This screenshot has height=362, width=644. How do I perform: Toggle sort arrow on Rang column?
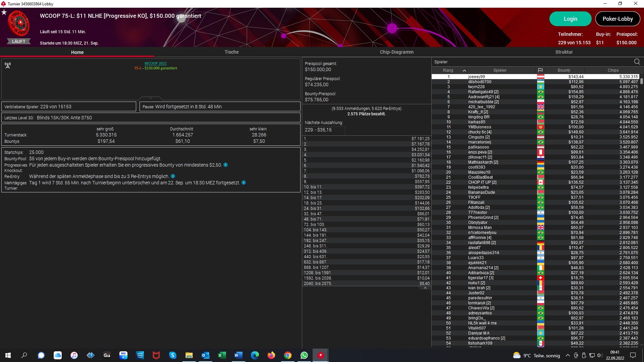464,70
